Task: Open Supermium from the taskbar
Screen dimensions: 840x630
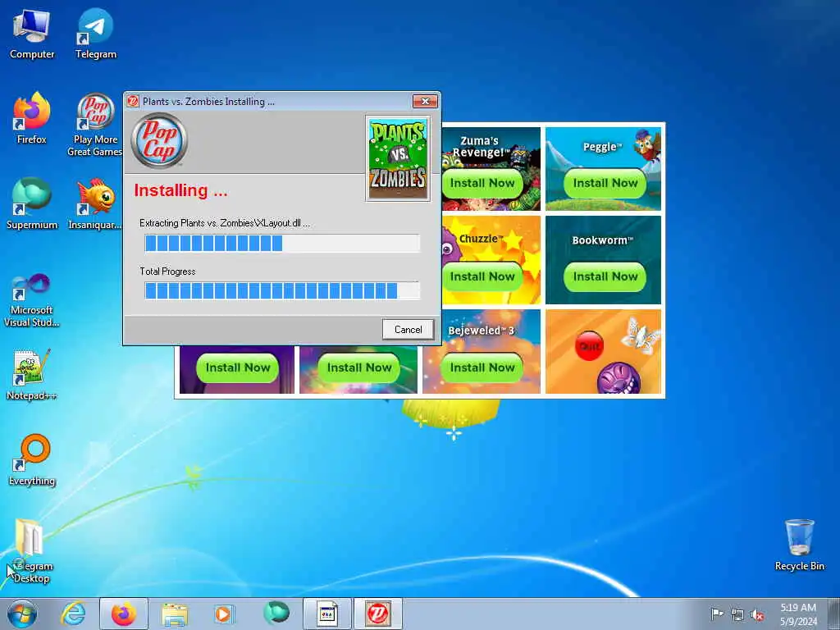Action: tap(276, 614)
